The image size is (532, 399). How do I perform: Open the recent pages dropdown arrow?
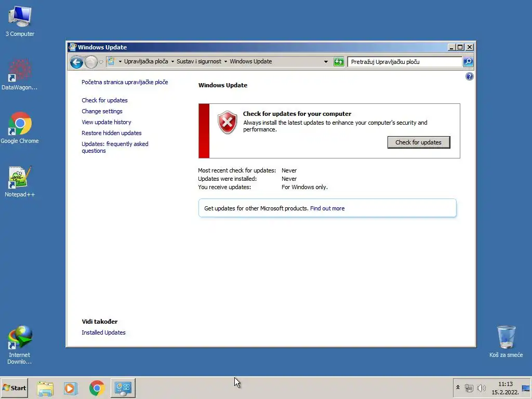point(101,62)
